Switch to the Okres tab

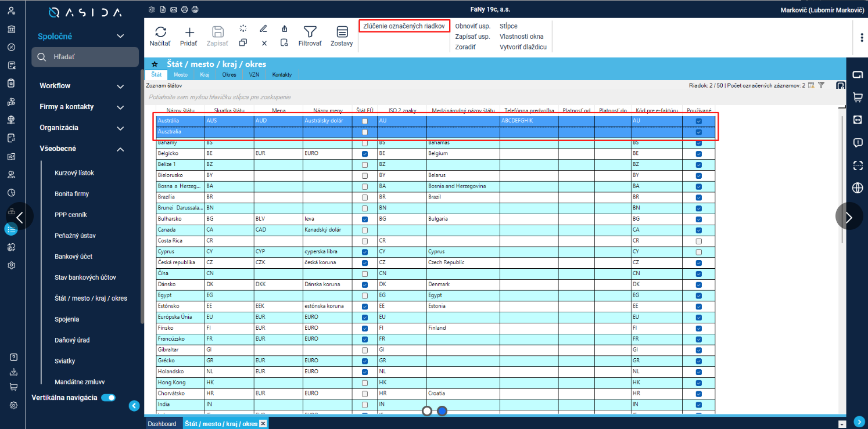229,75
